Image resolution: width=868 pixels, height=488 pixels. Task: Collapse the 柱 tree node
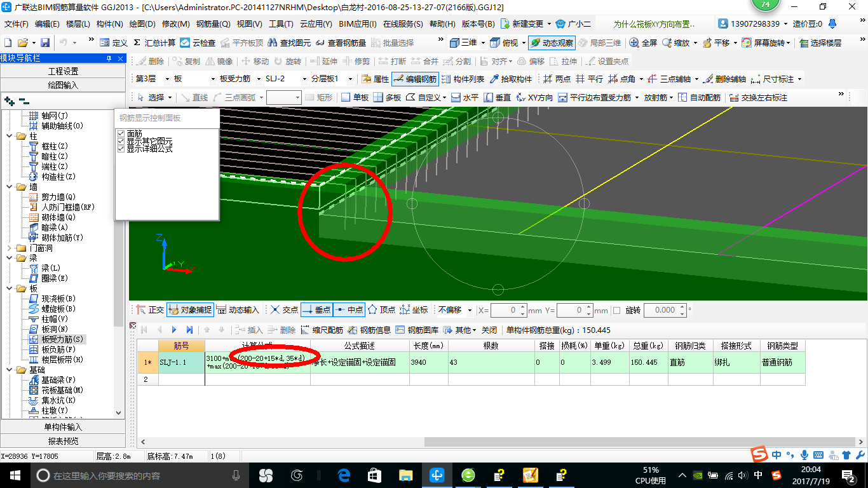coord(9,136)
